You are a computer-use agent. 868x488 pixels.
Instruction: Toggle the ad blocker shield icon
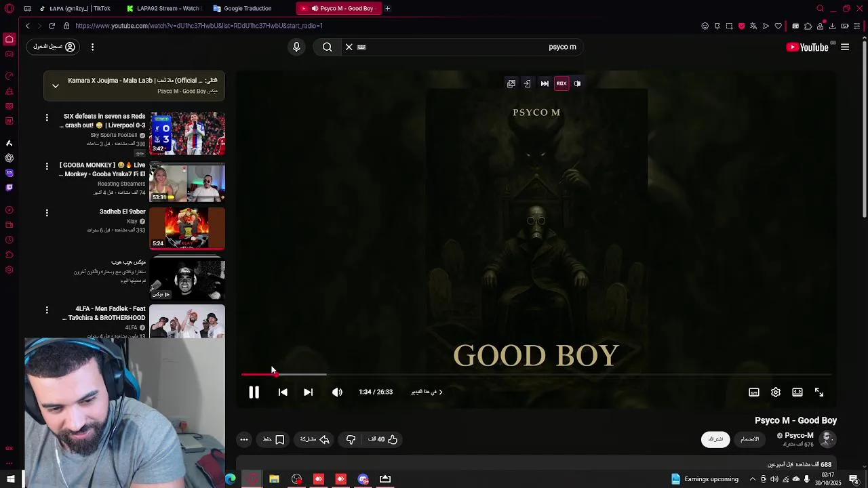(741, 26)
